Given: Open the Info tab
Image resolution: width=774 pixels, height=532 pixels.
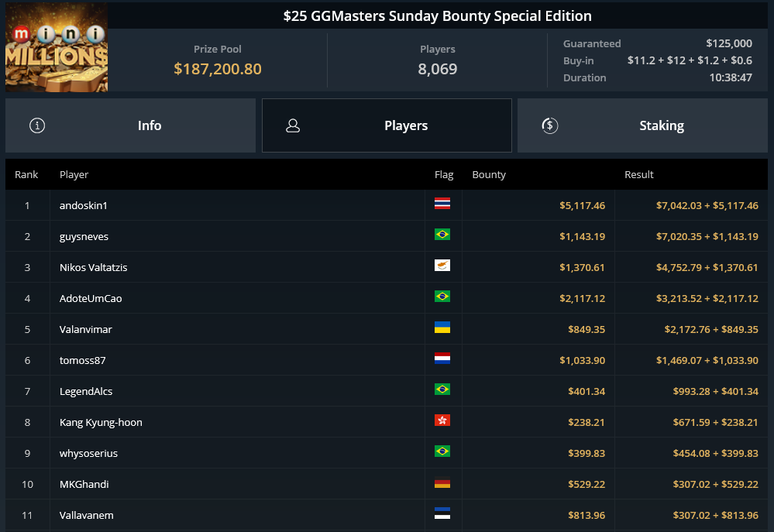Looking at the screenshot, I should pyautogui.click(x=130, y=125).
